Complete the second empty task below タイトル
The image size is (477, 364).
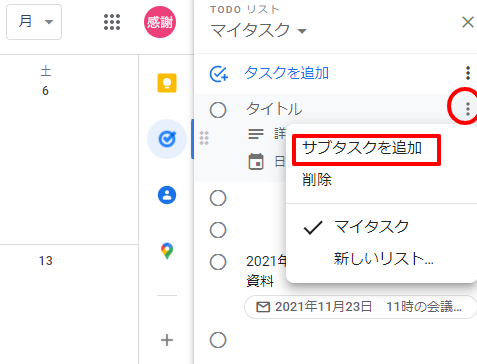pos(218,230)
